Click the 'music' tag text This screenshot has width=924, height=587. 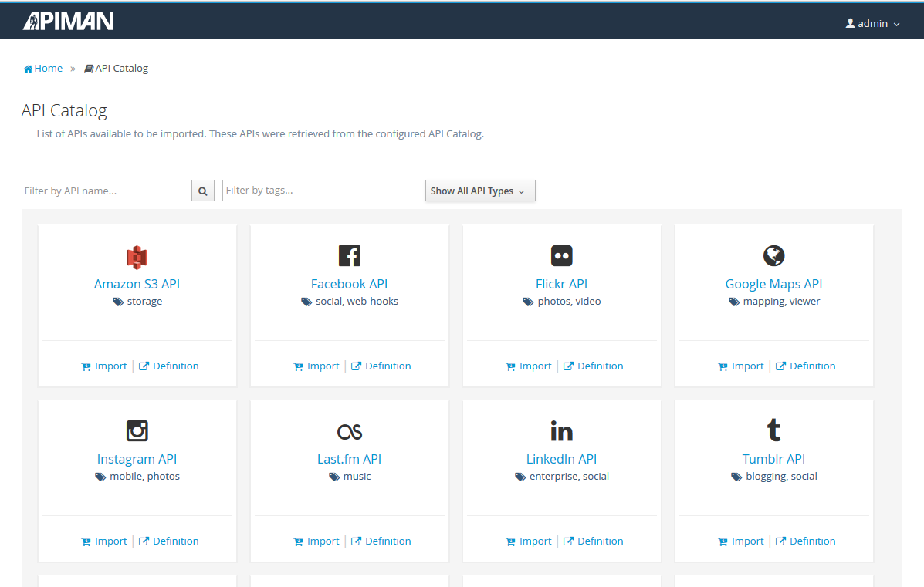point(357,477)
